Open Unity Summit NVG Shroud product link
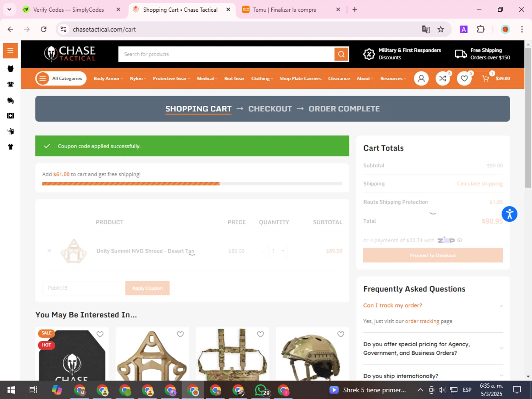 [x=145, y=251]
